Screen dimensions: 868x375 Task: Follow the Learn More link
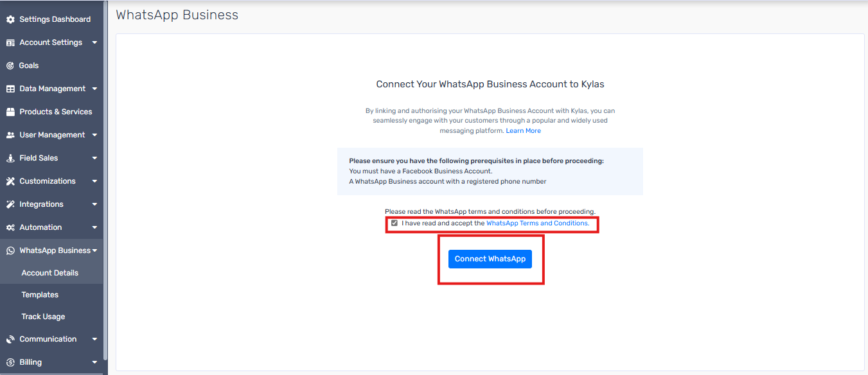click(x=524, y=131)
